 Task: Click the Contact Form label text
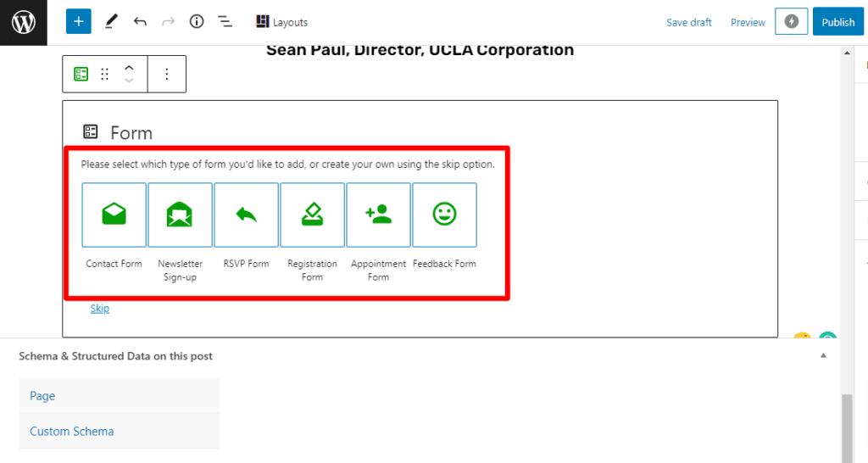[114, 264]
